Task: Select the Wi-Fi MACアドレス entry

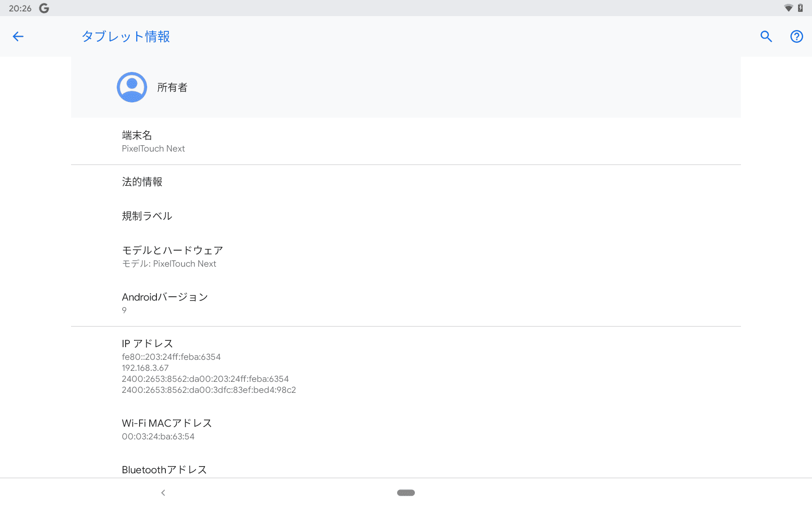Action: [406, 429]
